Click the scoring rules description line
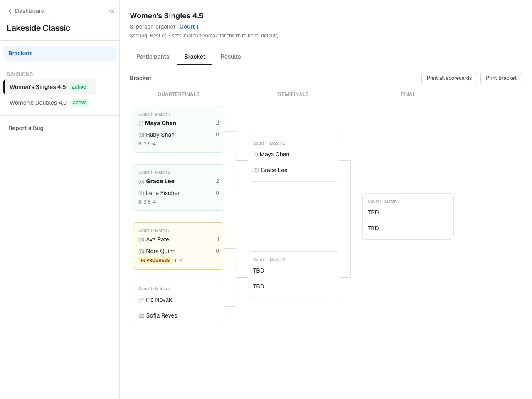This screenshot has width=532, height=399. (x=204, y=36)
